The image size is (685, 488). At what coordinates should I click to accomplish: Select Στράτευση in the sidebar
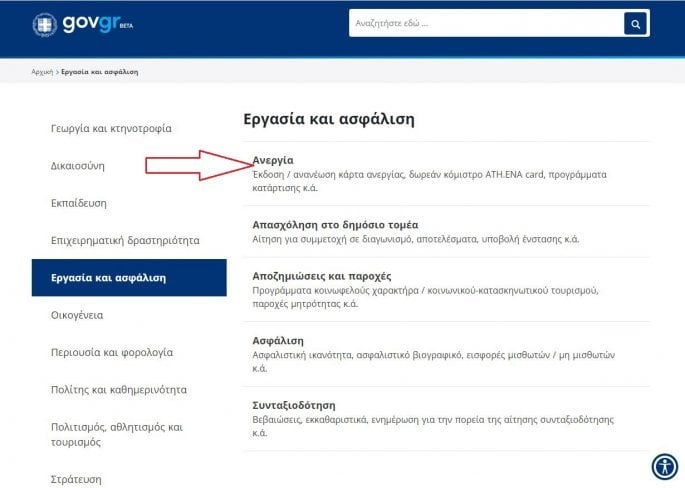[x=78, y=479]
